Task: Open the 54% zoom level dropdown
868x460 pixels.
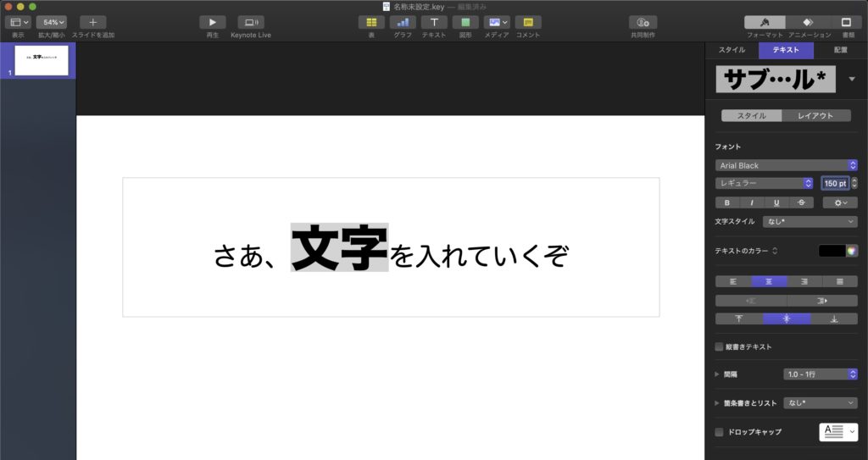Action: tap(52, 22)
